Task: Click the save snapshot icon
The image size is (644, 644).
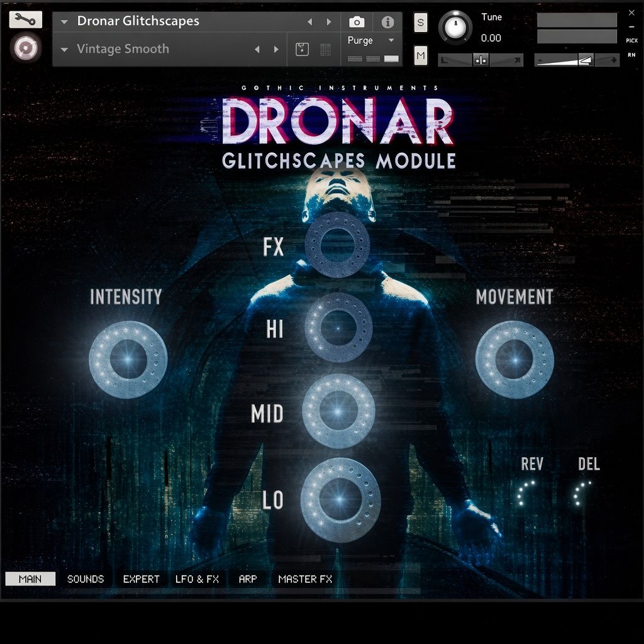Action: pyautogui.click(x=302, y=49)
